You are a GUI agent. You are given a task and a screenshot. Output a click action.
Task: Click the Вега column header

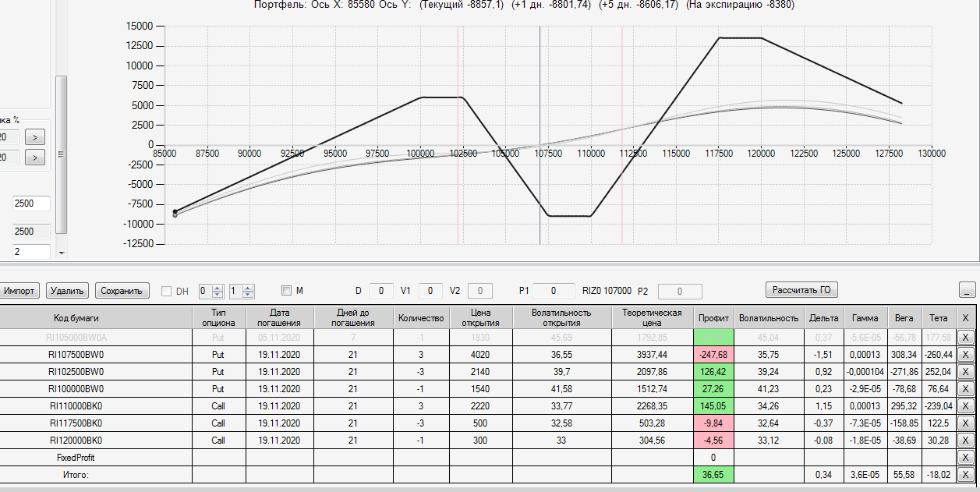(904, 318)
